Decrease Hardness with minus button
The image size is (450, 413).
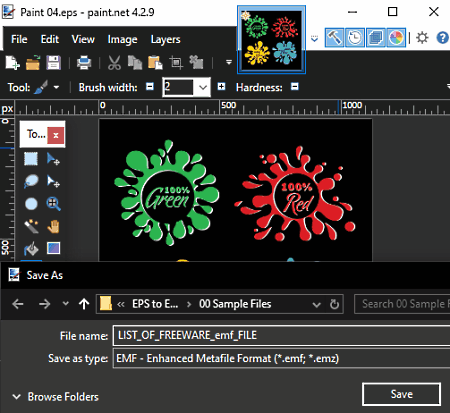[295, 87]
